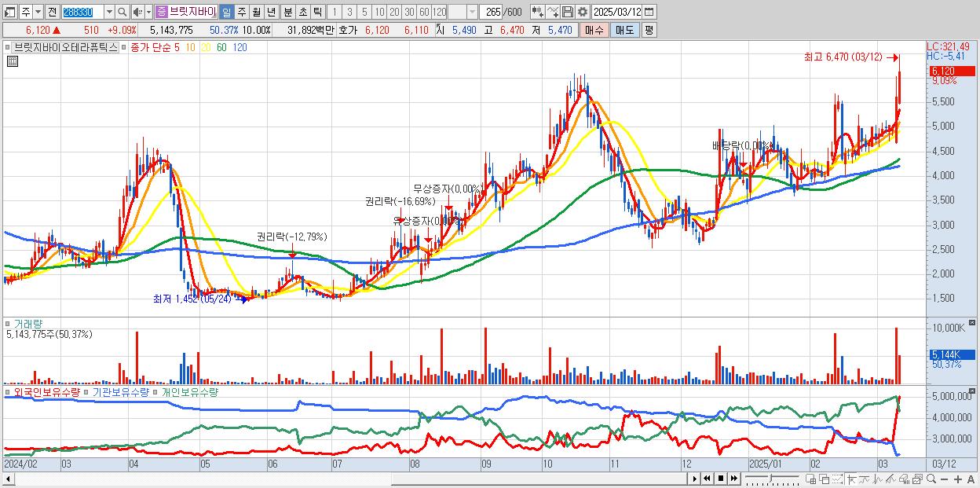The width and height of the screenshot is (980, 488).
Task: Switch to 분 minute chart period
Action: (x=288, y=13)
